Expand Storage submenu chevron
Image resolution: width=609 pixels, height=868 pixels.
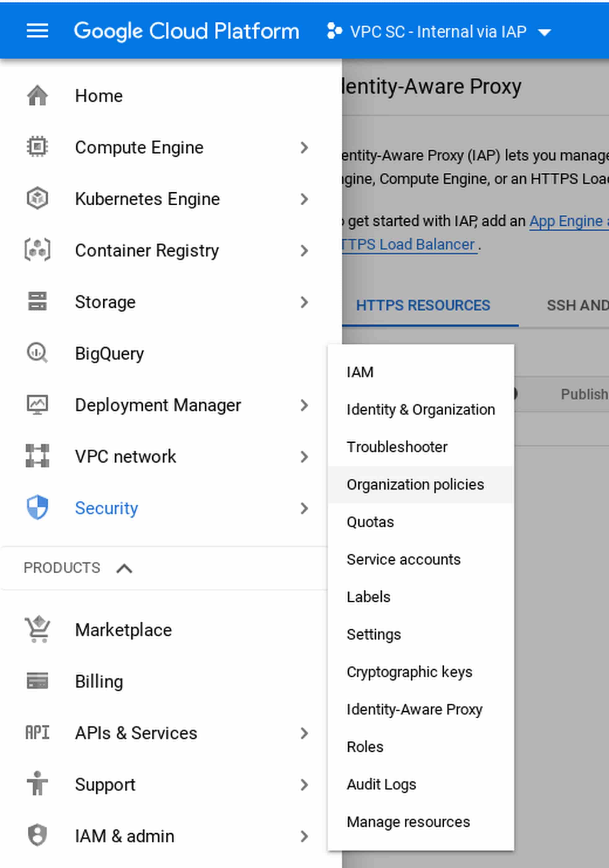304,302
